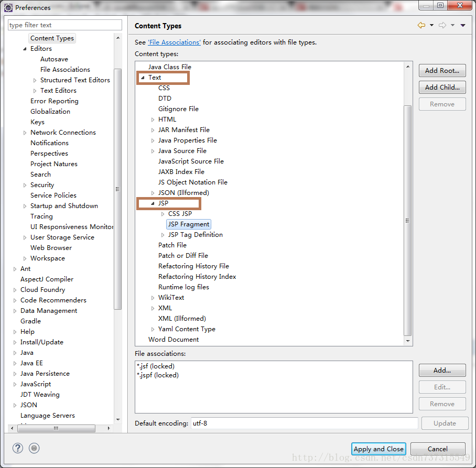The image size is (476, 468).
Task: Expand the Cloud Foundry category
Action: click(15, 290)
